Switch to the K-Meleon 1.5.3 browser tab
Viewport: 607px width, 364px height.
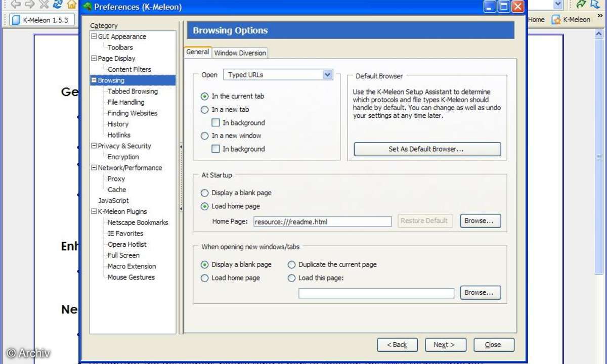(42, 20)
